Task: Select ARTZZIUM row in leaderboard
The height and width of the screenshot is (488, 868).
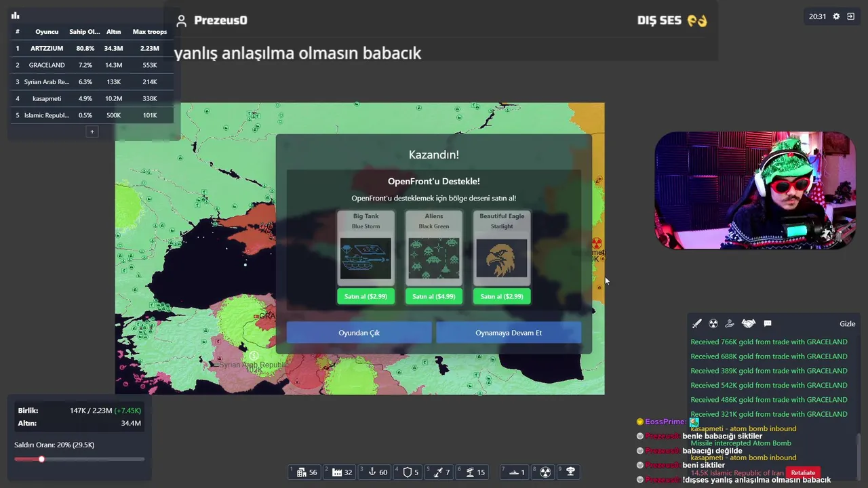Action: (91, 49)
